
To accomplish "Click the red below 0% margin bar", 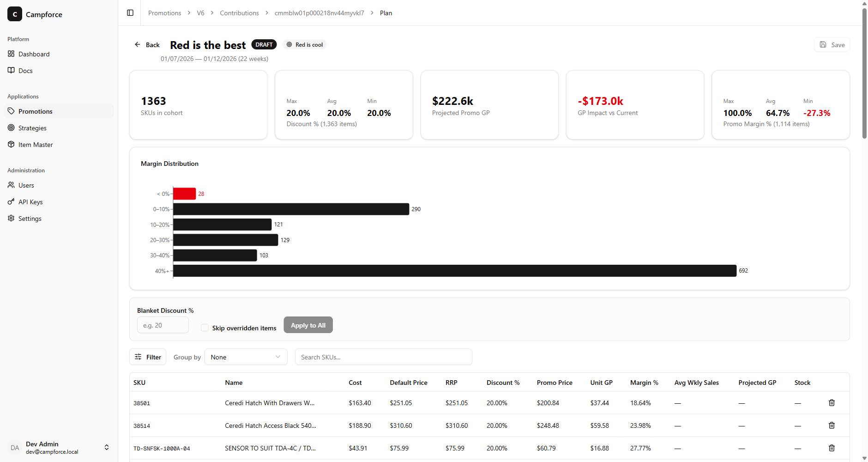I will click(x=185, y=194).
